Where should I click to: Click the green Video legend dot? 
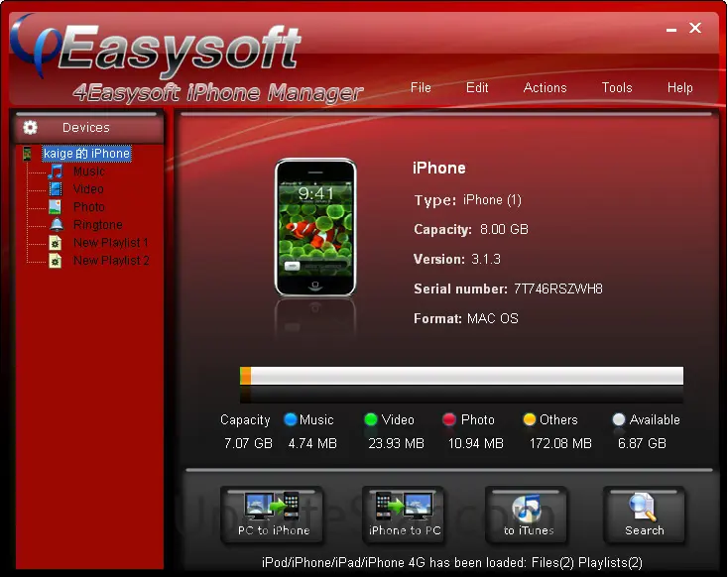(371, 419)
